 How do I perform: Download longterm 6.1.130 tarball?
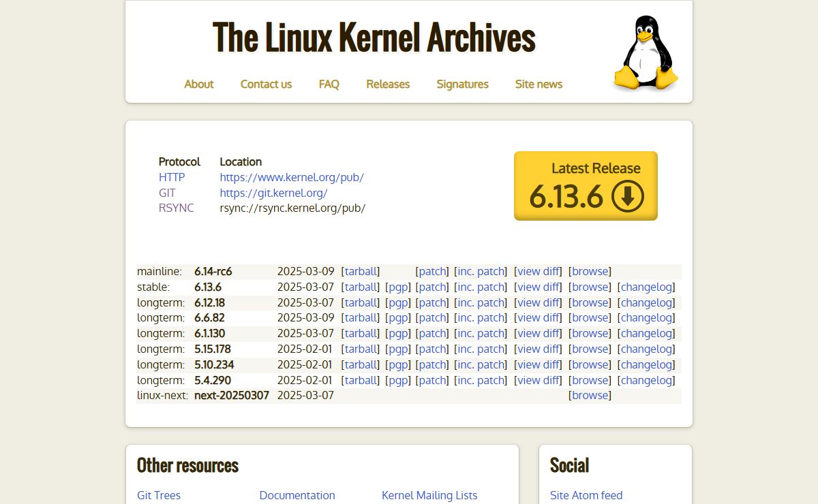pyautogui.click(x=361, y=333)
